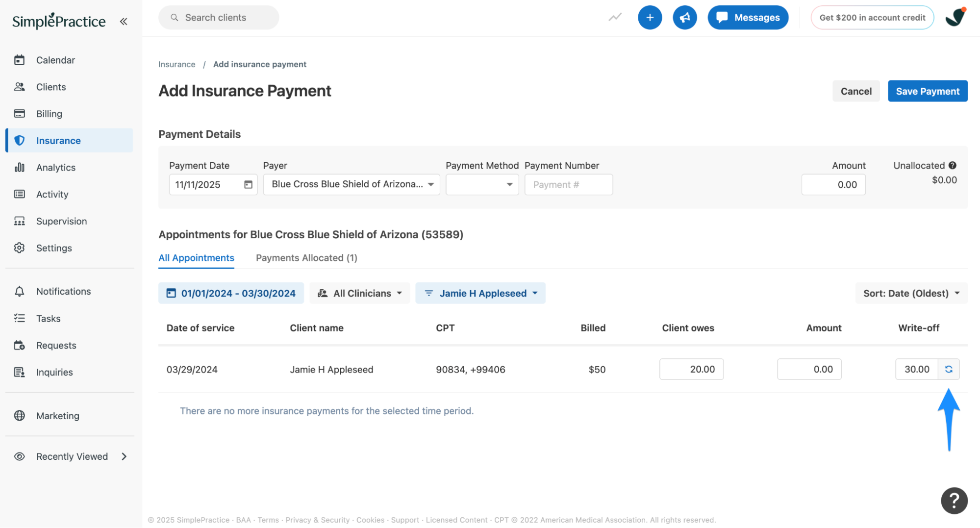Open the Payer dropdown
The image size is (980, 528).
[x=352, y=184]
